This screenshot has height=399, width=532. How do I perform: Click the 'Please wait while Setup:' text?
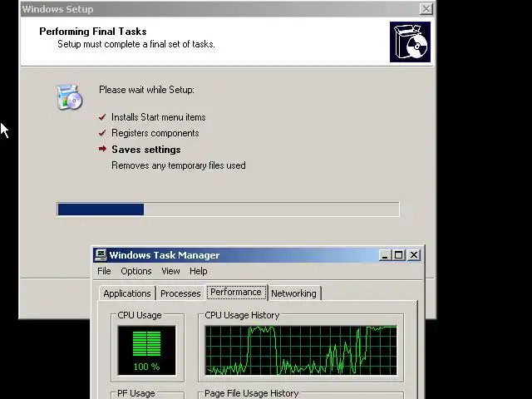click(146, 90)
